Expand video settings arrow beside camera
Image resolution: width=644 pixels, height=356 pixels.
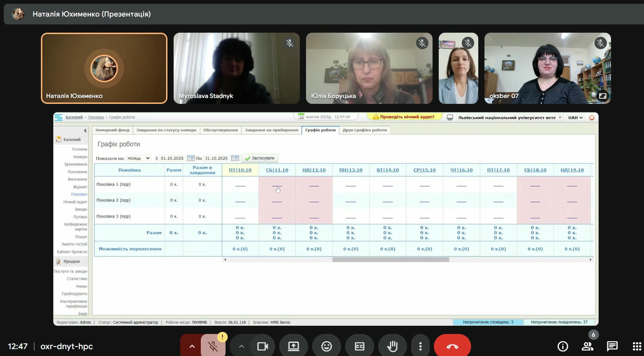click(x=241, y=346)
